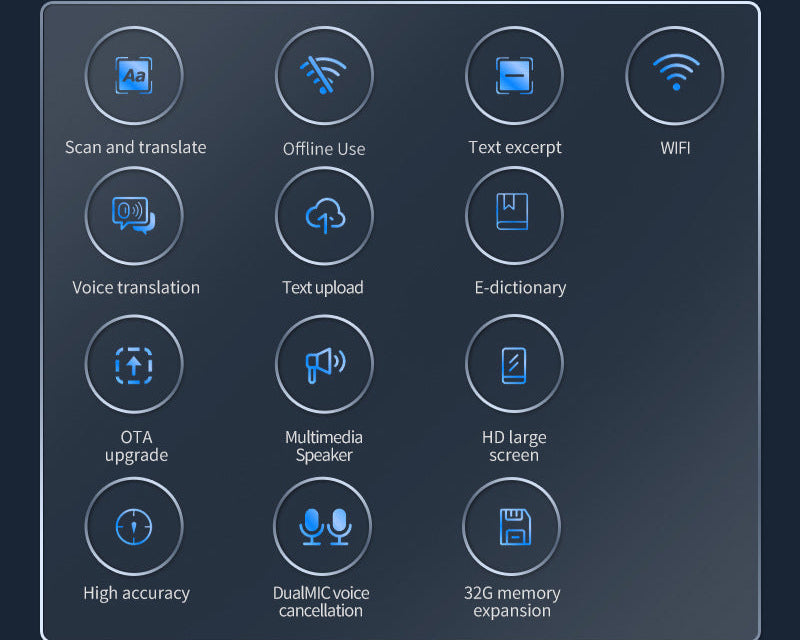The image size is (800, 640).
Task: Click the "DualMIC voice cancellation" caption
Action: pyautogui.click(x=323, y=602)
